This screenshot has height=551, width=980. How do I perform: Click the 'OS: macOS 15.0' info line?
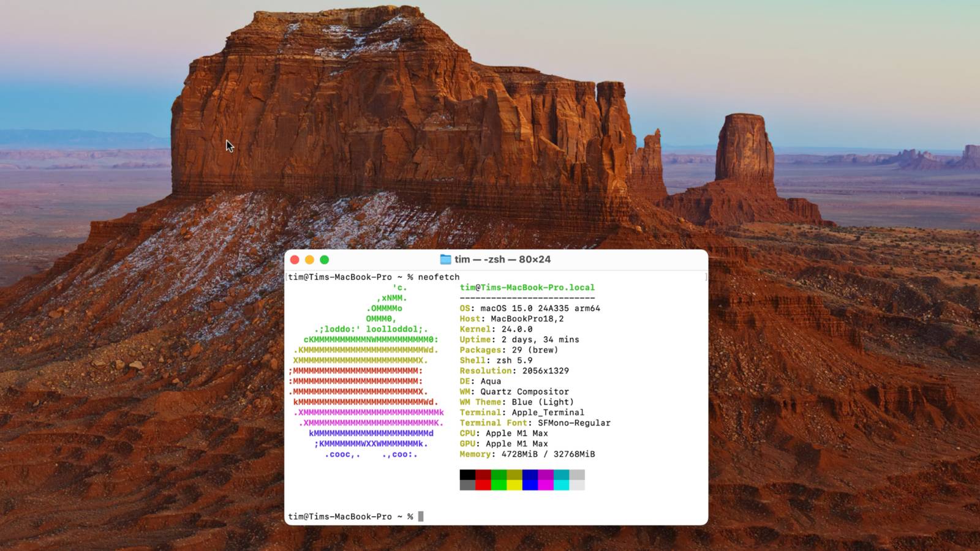pos(530,308)
